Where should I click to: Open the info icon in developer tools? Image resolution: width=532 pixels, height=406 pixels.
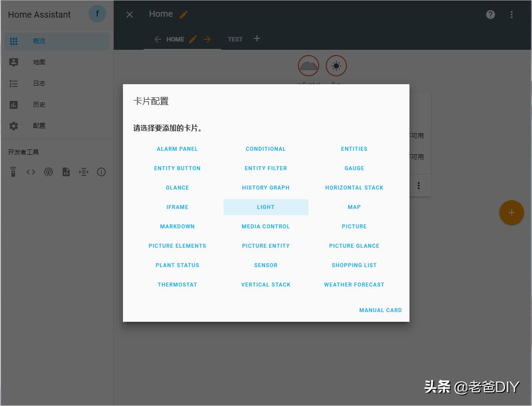(x=101, y=172)
